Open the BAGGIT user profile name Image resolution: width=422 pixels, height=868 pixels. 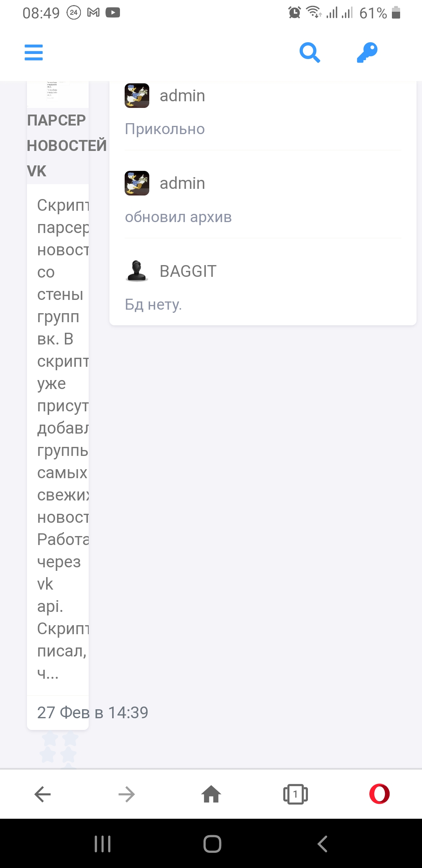click(x=188, y=271)
